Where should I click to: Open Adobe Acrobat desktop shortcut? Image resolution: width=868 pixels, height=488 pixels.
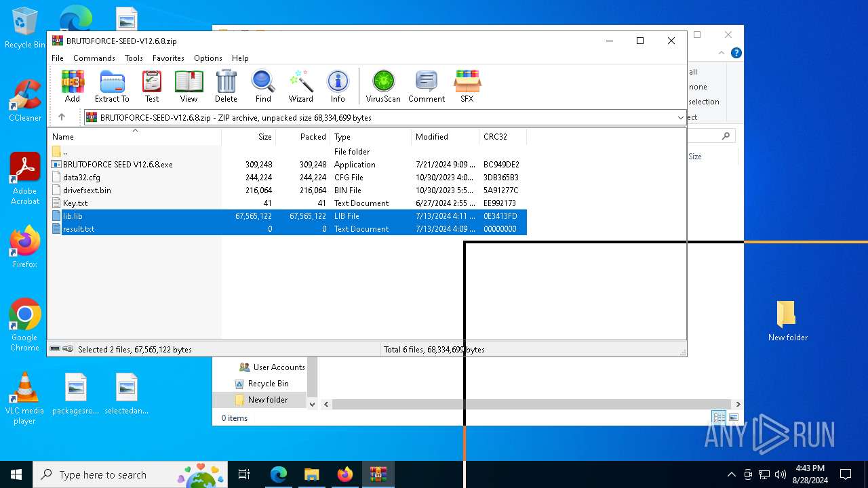point(25,179)
